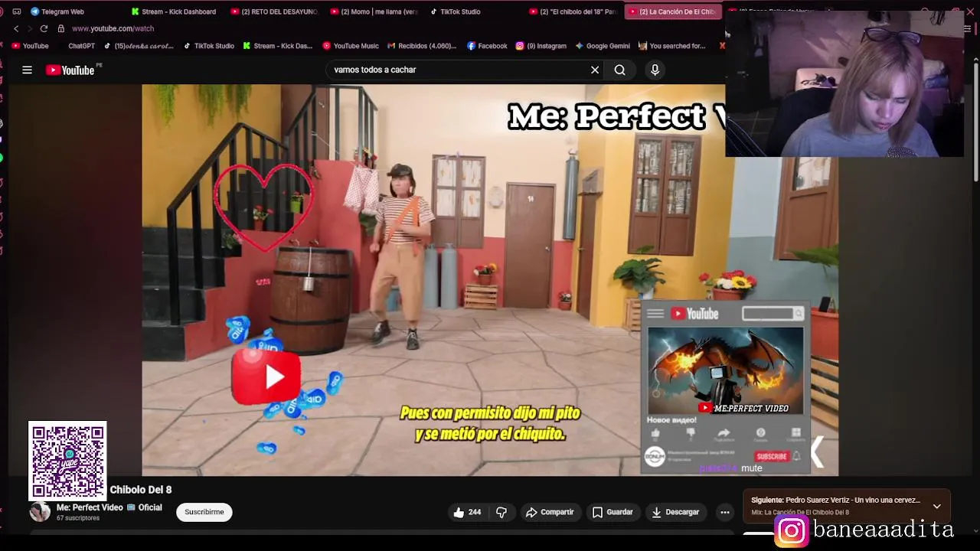This screenshot has width=980, height=551.
Task: Go back in the browser
Action: (16, 28)
